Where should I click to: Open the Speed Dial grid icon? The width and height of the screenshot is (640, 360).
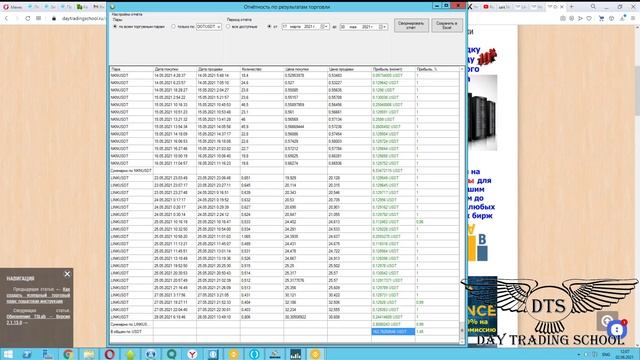38,18
